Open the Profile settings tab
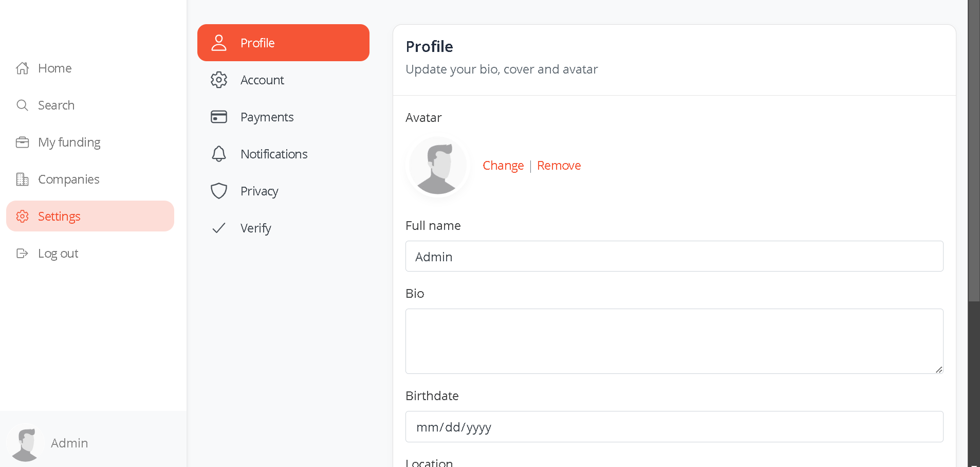Image resolution: width=980 pixels, height=467 pixels. (x=283, y=43)
